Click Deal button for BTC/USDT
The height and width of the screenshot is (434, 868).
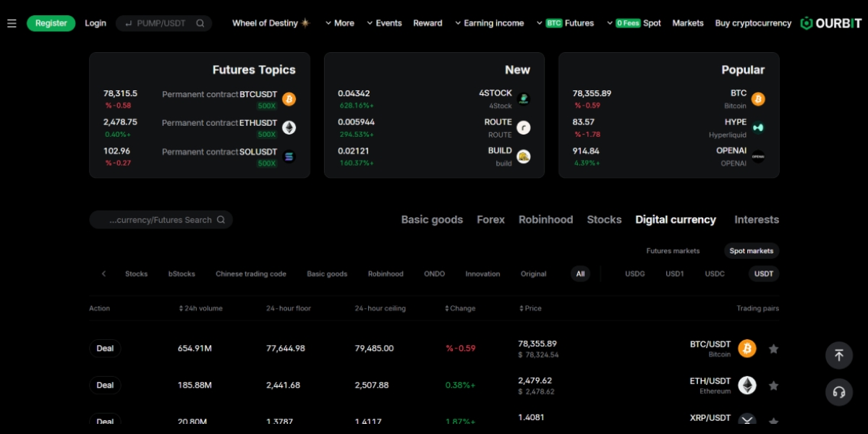point(105,349)
